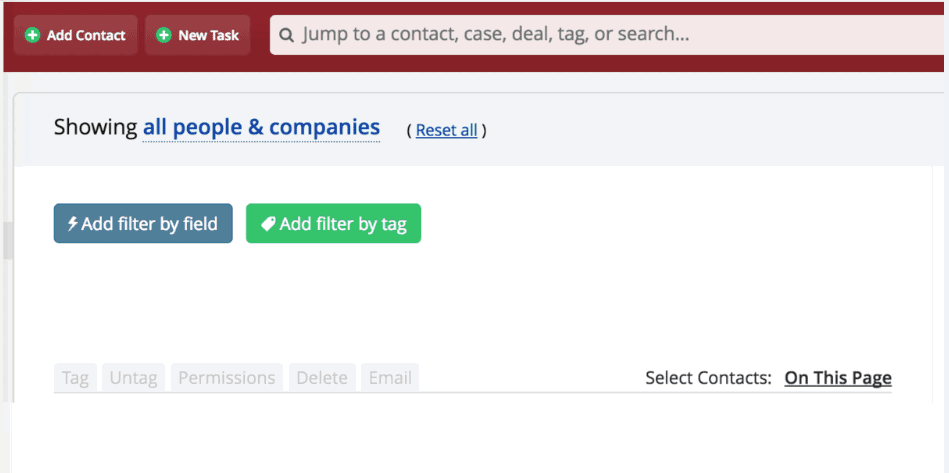Click the tag icon on green button
Screen dimensions: 949x473
coord(268,224)
